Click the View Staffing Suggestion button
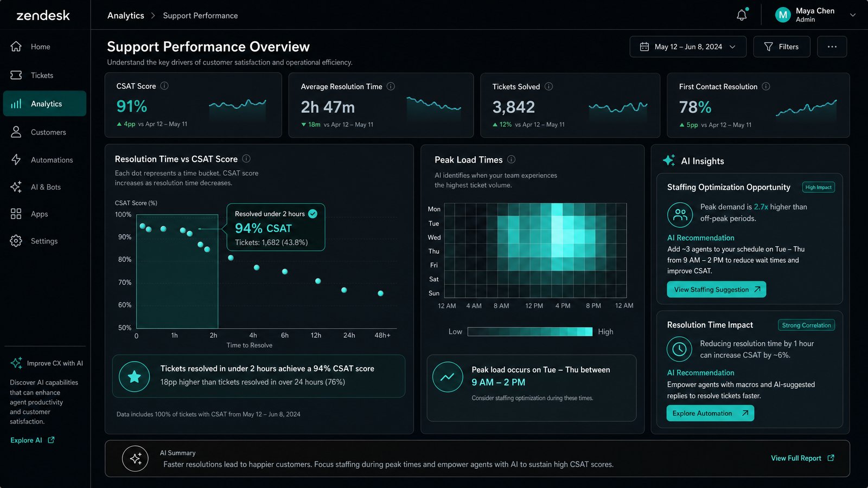 (716, 290)
